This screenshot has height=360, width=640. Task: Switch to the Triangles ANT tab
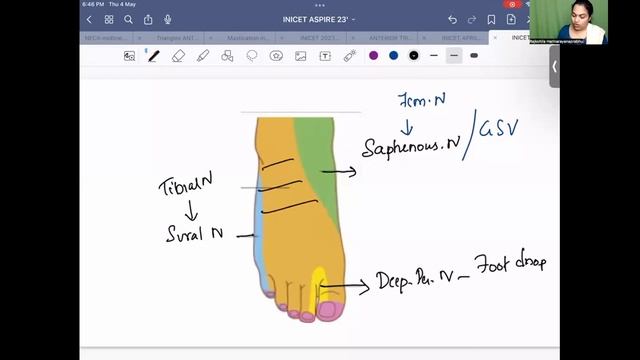tap(178, 38)
